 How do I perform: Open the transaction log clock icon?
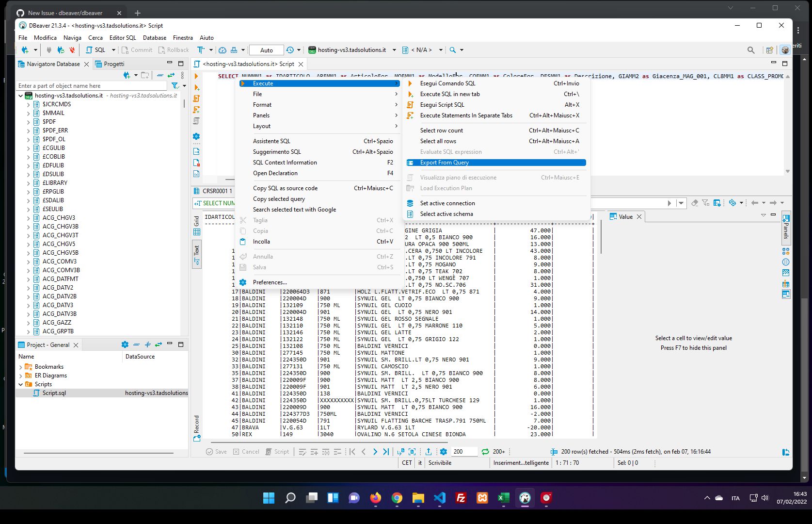tap(290, 50)
